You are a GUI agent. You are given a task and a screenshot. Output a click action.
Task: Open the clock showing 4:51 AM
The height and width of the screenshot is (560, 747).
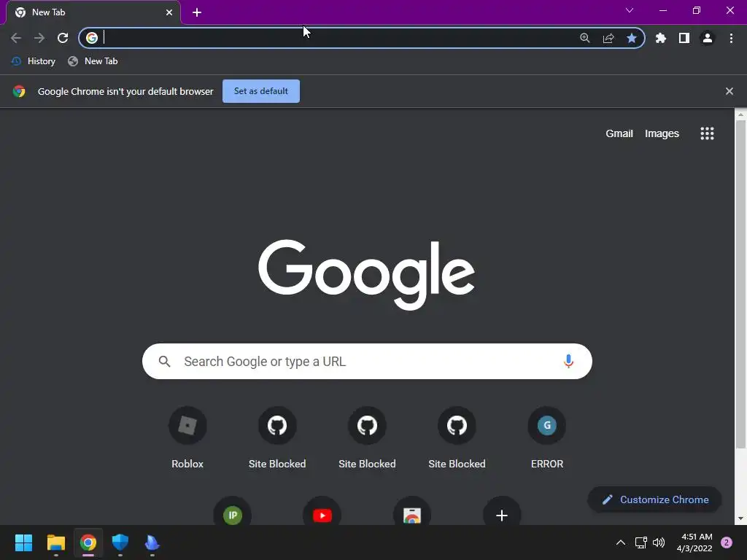click(x=694, y=542)
